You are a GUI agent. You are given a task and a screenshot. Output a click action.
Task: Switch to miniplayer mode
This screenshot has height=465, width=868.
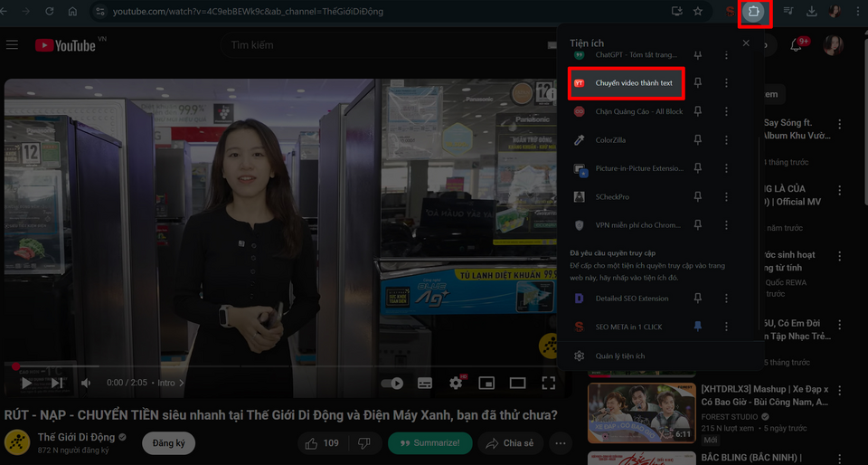point(486,383)
